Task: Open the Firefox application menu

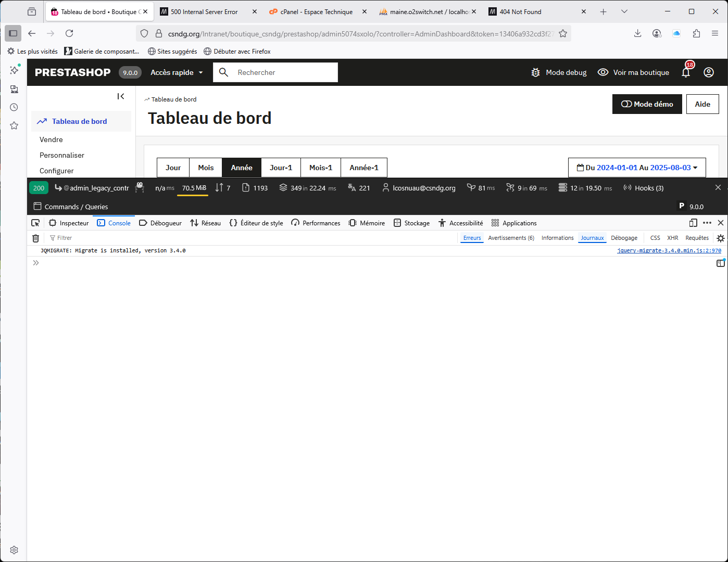Action: click(715, 33)
